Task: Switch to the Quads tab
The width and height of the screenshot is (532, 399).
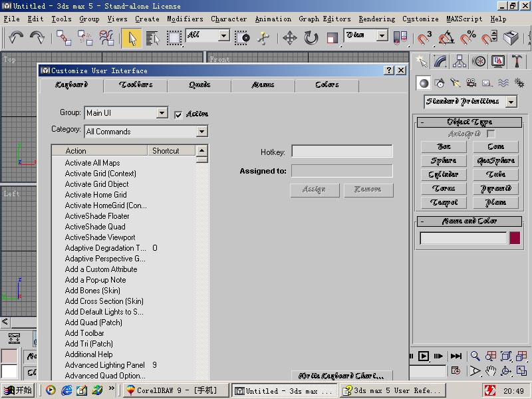Action: tap(199, 85)
